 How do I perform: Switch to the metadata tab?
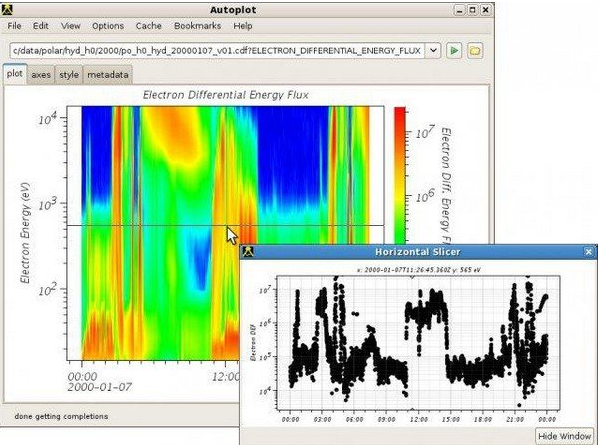108,75
